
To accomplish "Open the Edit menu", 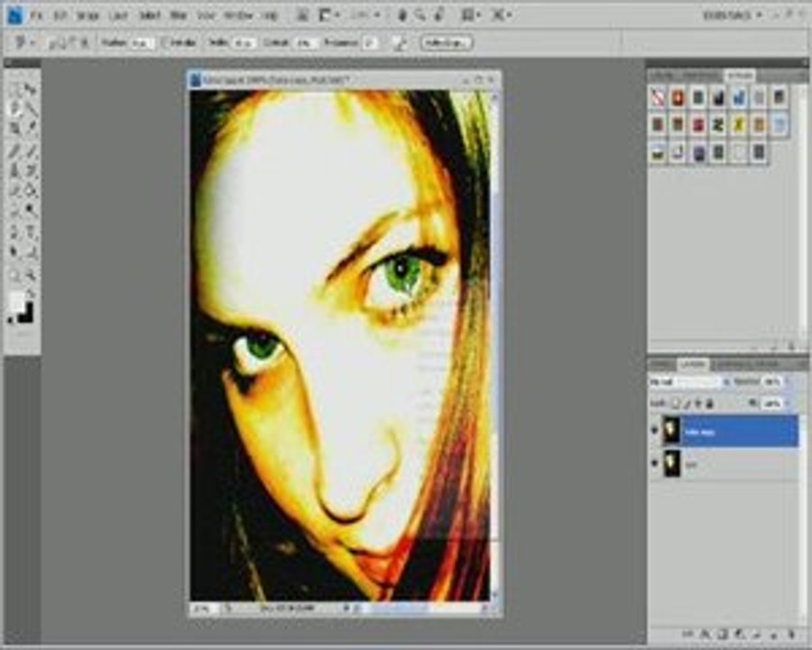I will point(60,15).
